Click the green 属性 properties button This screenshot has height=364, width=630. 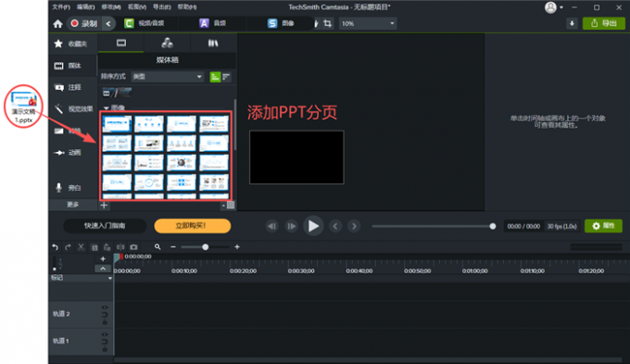pos(603,226)
